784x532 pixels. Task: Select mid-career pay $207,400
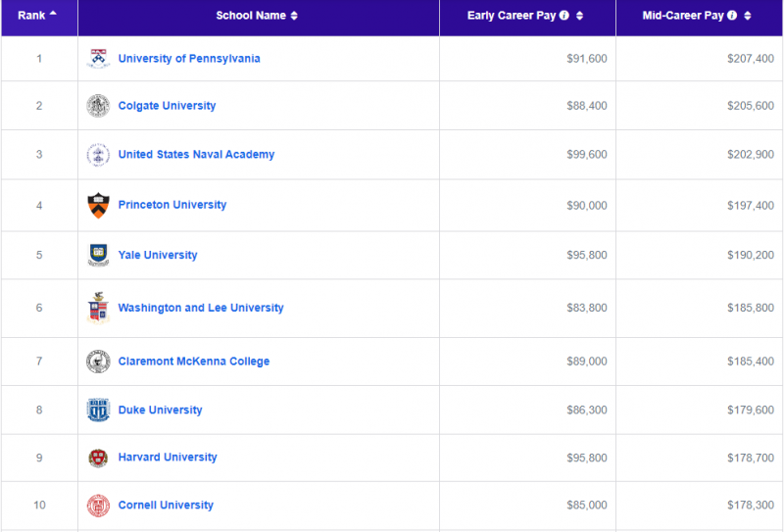pos(751,59)
